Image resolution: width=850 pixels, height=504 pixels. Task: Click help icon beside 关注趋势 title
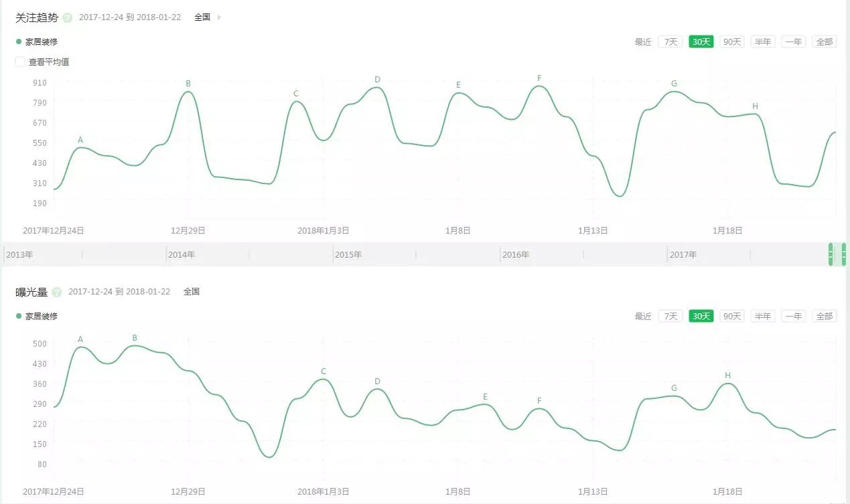(x=68, y=17)
